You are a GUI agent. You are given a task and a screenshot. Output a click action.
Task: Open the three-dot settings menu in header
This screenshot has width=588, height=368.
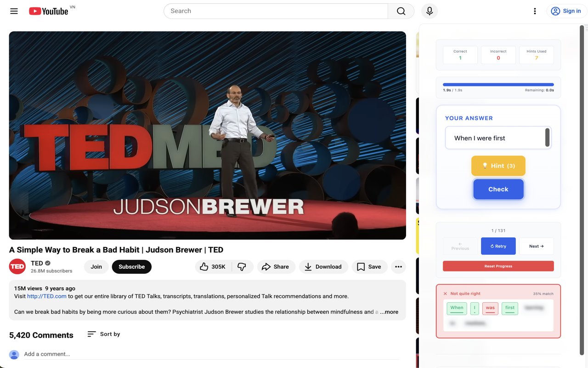pyautogui.click(x=535, y=11)
